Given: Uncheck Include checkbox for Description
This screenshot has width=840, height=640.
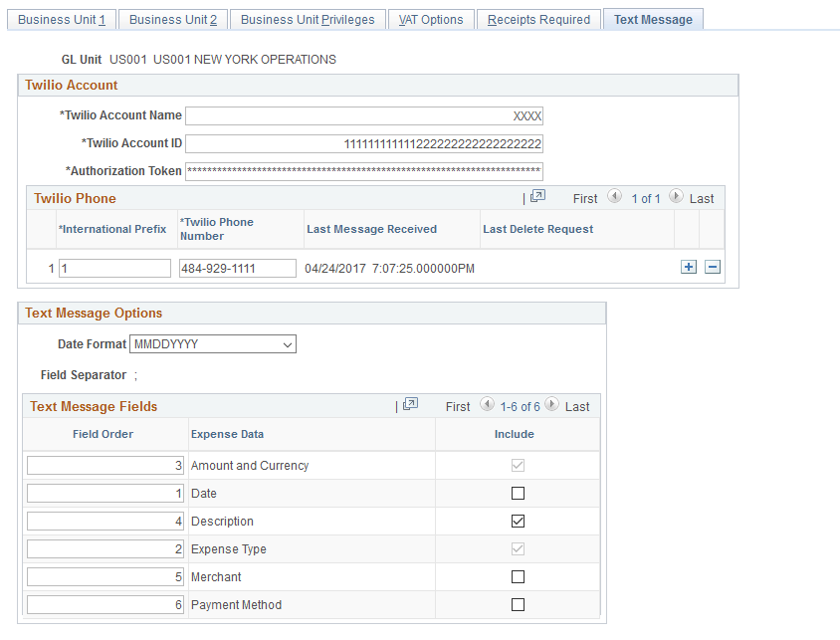Looking at the screenshot, I should pos(518,522).
